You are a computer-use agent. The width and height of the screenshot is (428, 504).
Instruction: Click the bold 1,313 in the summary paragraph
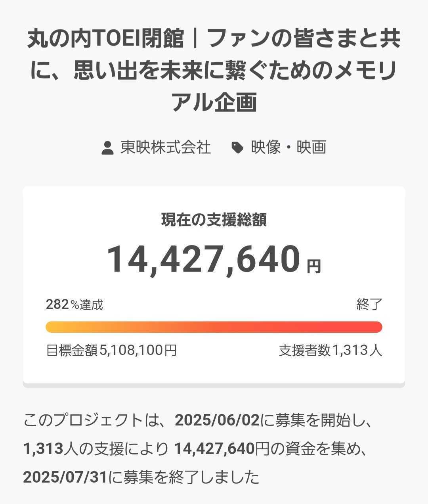(x=43, y=449)
